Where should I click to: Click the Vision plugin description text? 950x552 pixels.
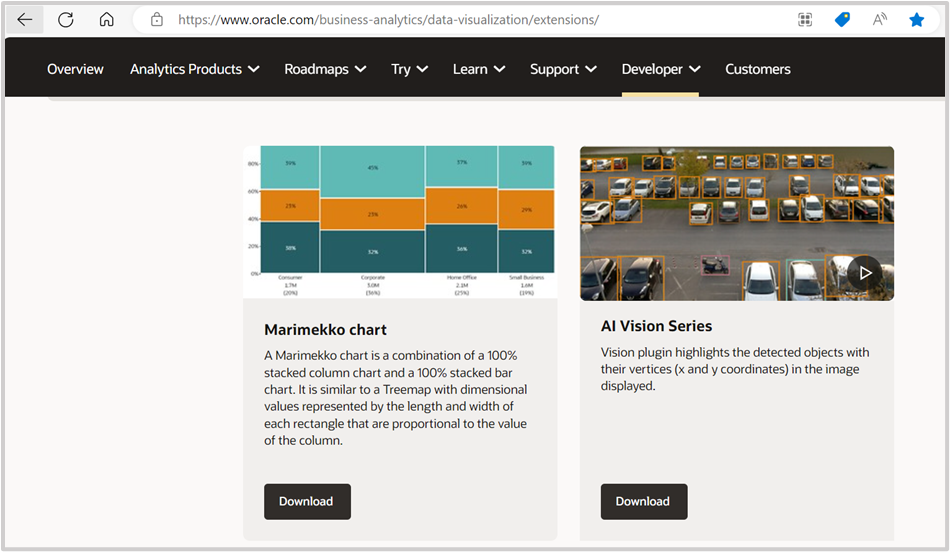coord(735,369)
